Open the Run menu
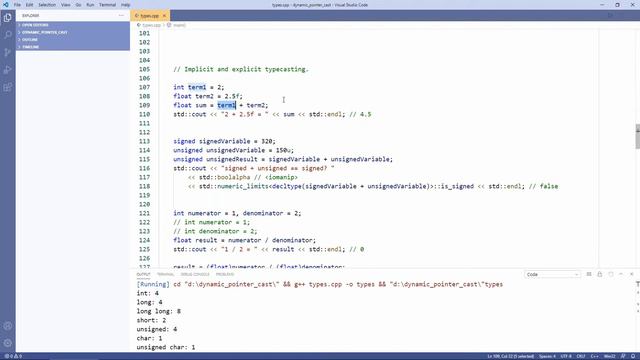 (x=90, y=5)
